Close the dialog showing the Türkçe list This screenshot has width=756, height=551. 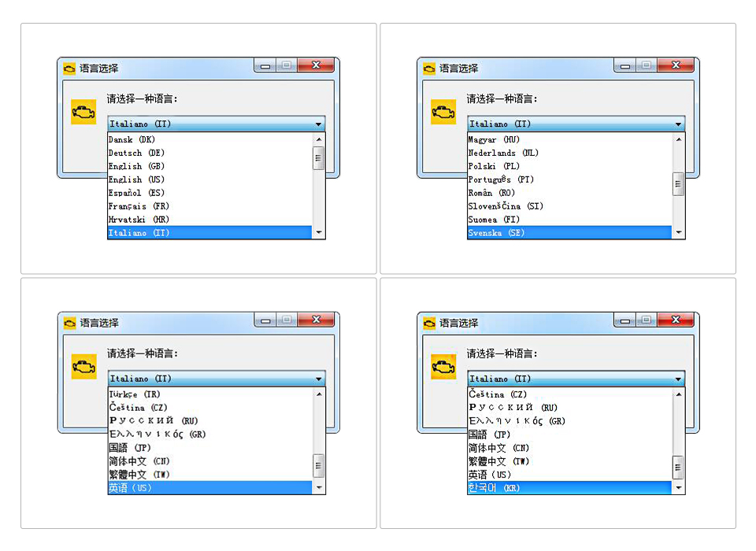(x=317, y=320)
